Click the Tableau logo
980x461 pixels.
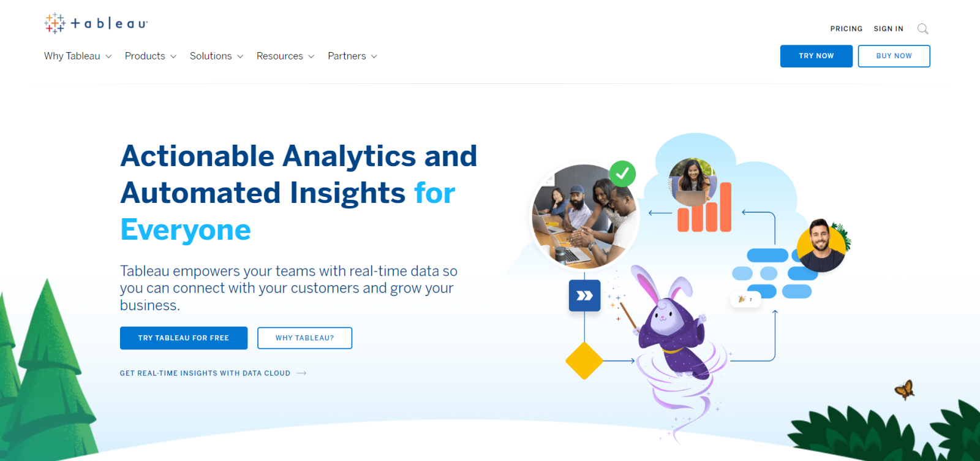point(96,23)
